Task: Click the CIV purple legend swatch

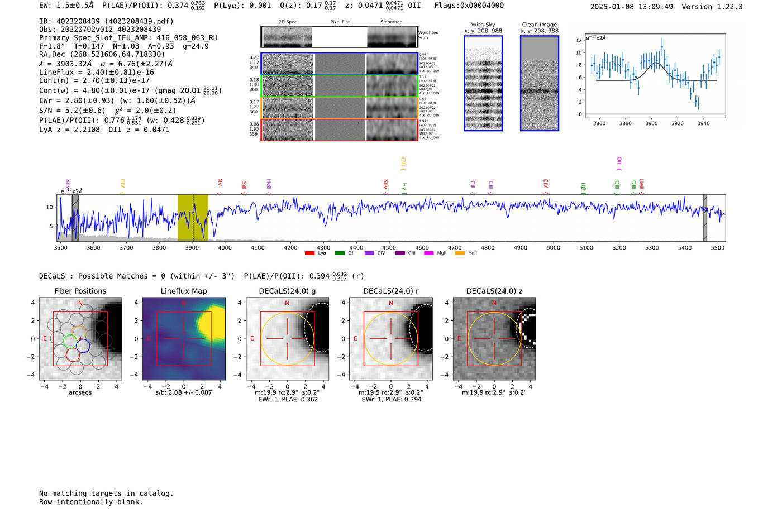Action: click(369, 253)
